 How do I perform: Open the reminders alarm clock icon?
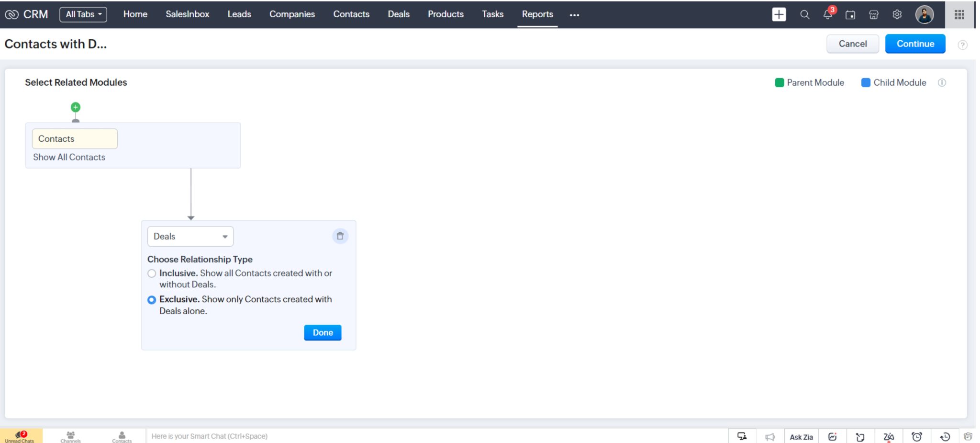(x=917, y=436)
